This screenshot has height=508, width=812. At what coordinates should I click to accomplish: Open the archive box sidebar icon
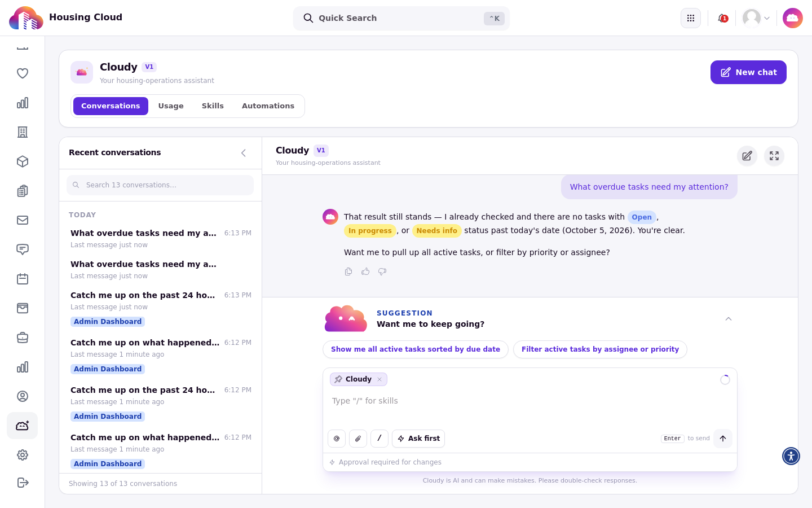23,308
